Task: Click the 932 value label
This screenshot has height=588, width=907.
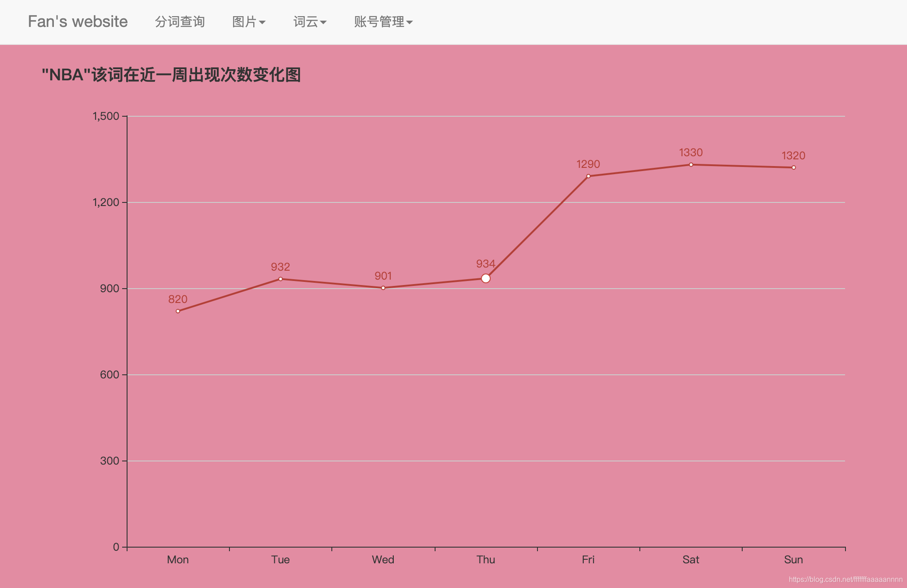Action: click(281, 267)
